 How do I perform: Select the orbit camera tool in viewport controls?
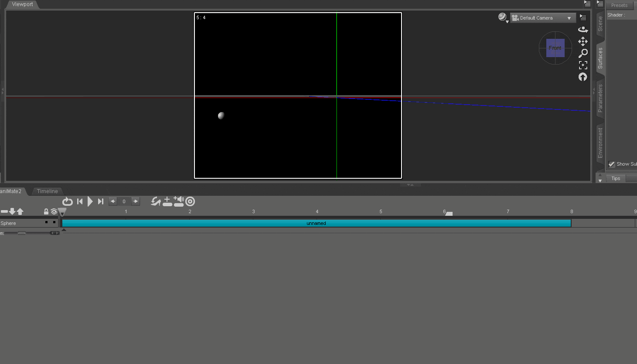(x=583, y=29)
